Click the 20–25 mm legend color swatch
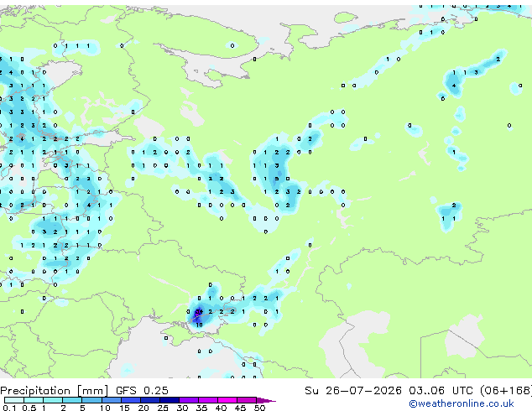 pos(149,400)
